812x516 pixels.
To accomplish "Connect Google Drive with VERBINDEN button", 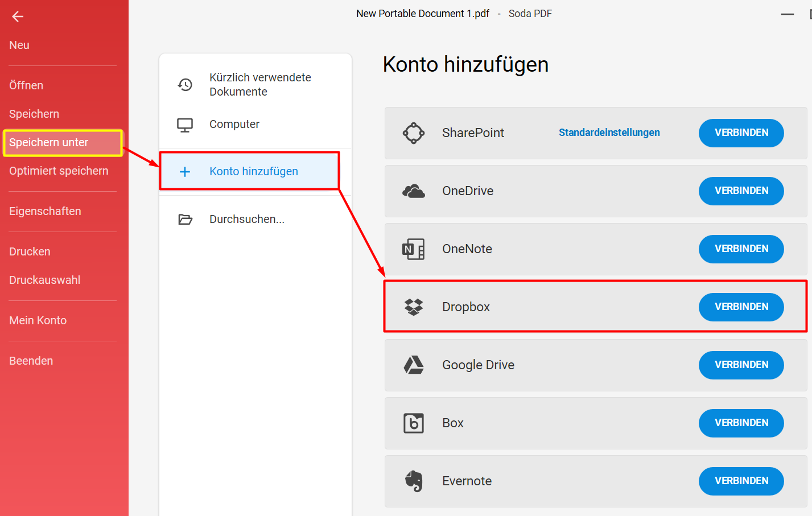I will pyautogui.click(x=741, y=365).
